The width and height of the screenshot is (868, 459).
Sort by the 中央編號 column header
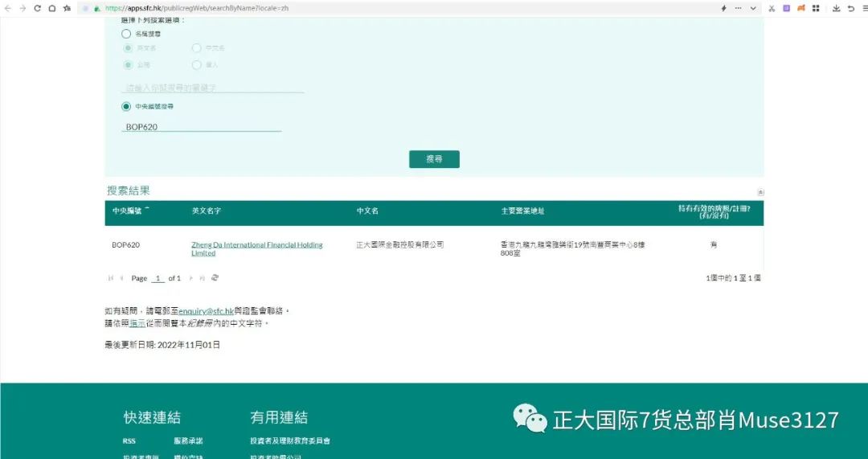(127, 211)
